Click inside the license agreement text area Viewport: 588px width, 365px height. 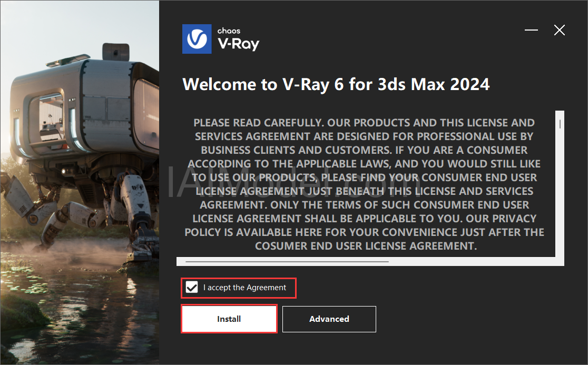tap(366, 184)
